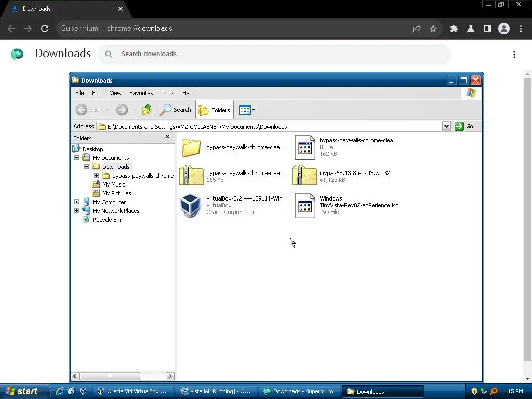
Task: Click the mypal-68.13.8.en-US.win32 file name
Action: (x=354, y=173)
